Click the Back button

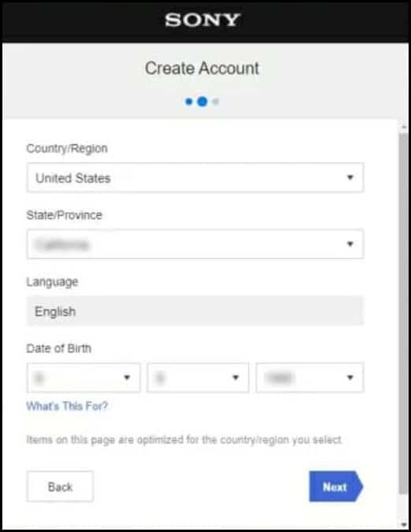[x=60, y=486]
